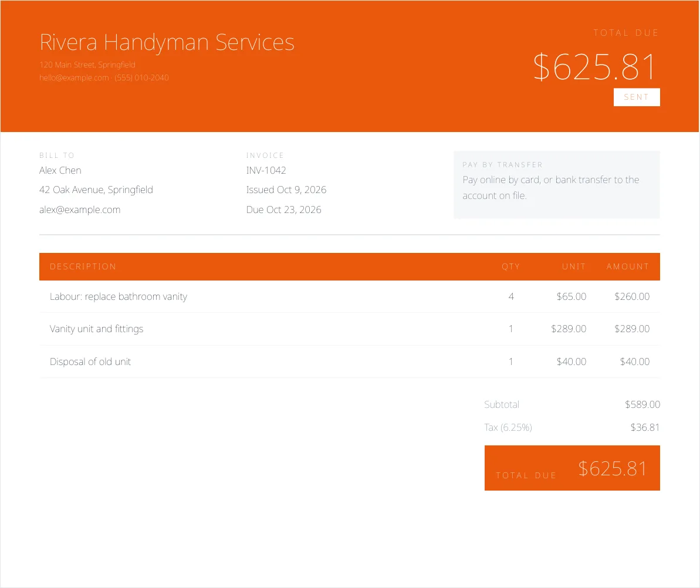Click $40.00 unit price for Disposal
This screenshot has width=700, height=588.
(x=572, y=362)
